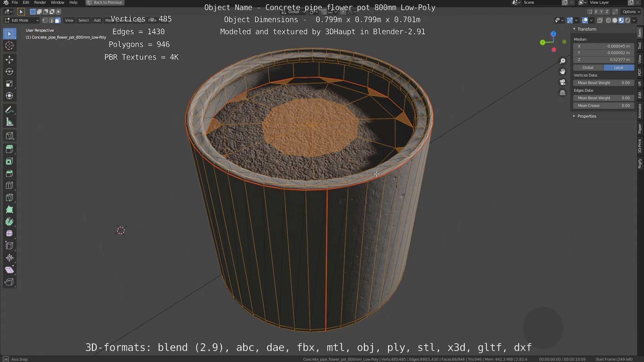Viewport: 644px width, 362px height.
Task: Activate the Shrink/Fatten tool
Action: point(9,258)
